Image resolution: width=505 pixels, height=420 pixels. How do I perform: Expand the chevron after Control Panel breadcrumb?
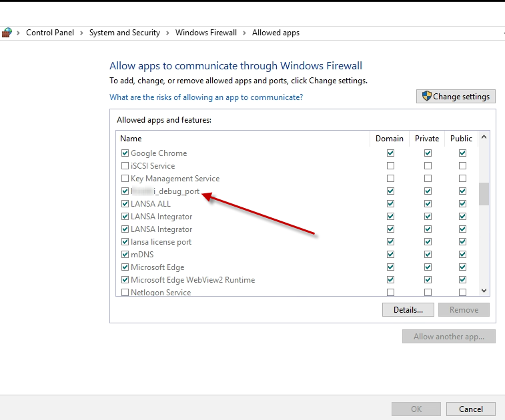(x=83, y=33)
